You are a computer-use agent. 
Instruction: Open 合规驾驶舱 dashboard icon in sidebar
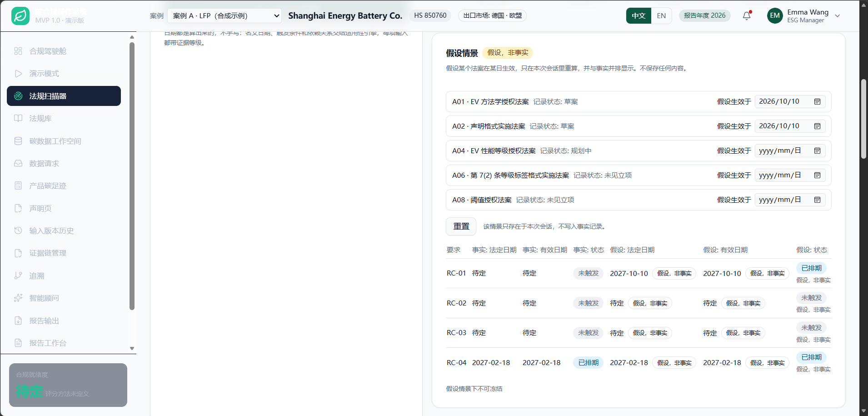(x=18, y=51)
